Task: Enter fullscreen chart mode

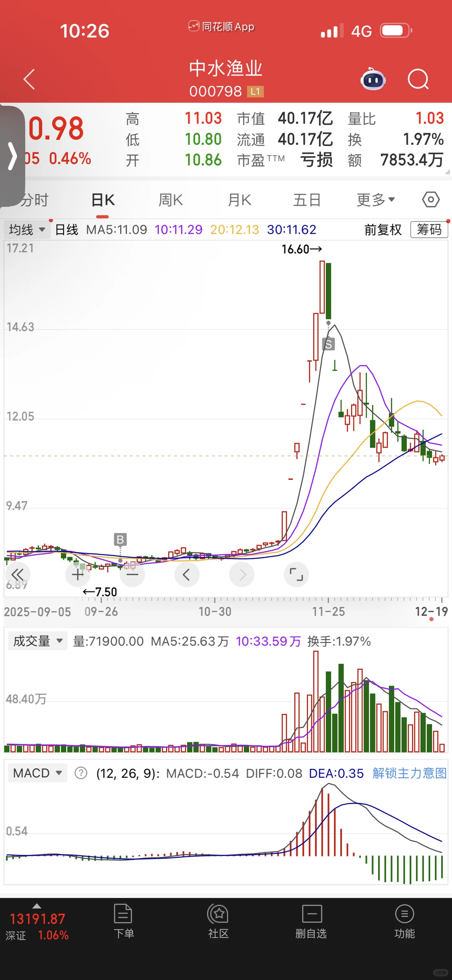Action: (x=296, y=575)
